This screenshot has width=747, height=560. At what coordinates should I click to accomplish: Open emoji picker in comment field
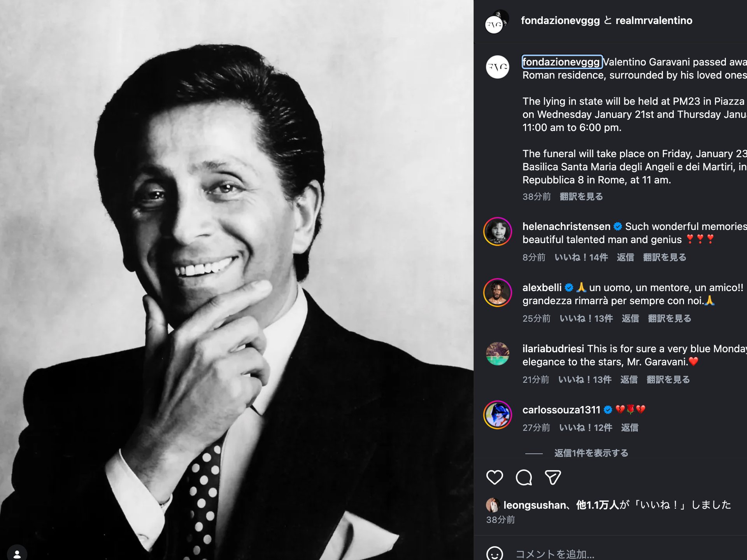[494, 554]
